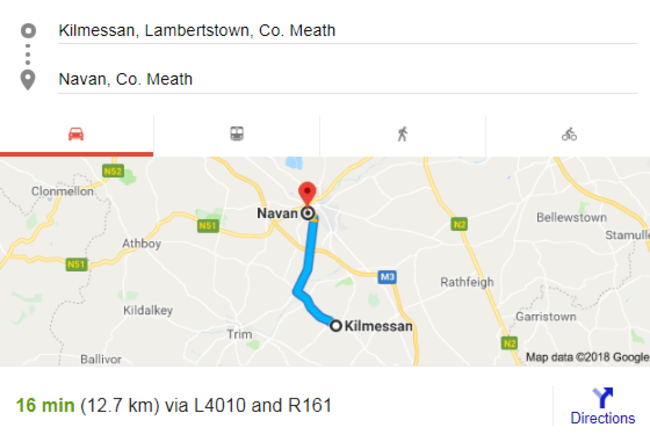Viewport: 650px width, 442px height.
Task: Click the N51 road shield near Athboy
Action: point(209,227)
